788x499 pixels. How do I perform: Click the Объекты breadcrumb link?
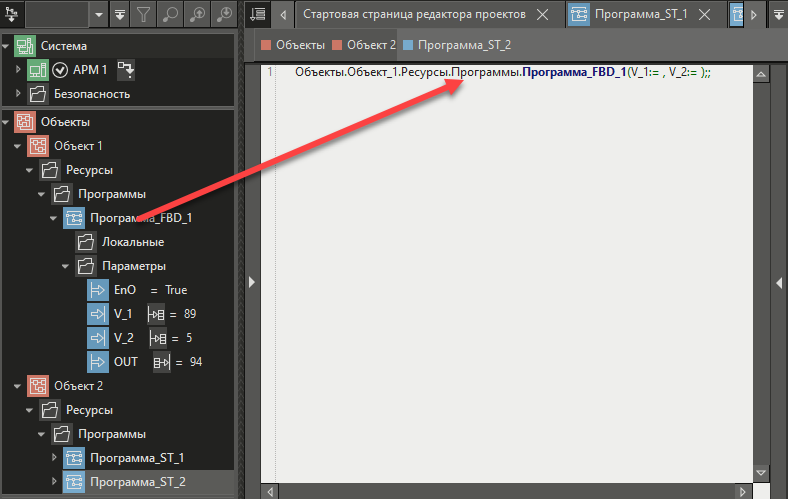tap(300, 45)
